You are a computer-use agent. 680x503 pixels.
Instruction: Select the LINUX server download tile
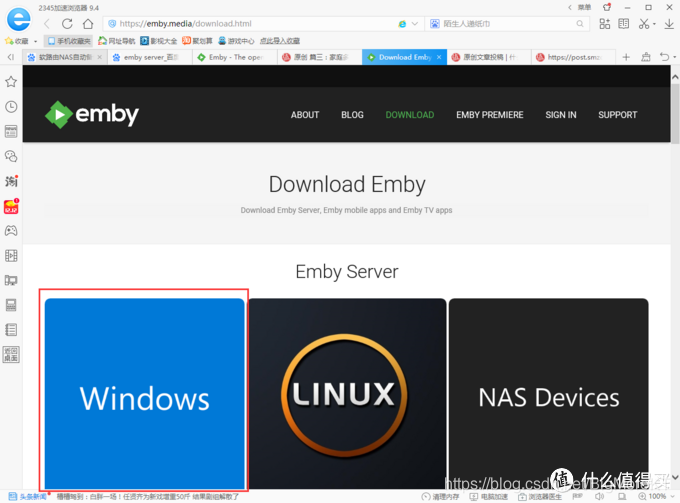pos(347,394)
